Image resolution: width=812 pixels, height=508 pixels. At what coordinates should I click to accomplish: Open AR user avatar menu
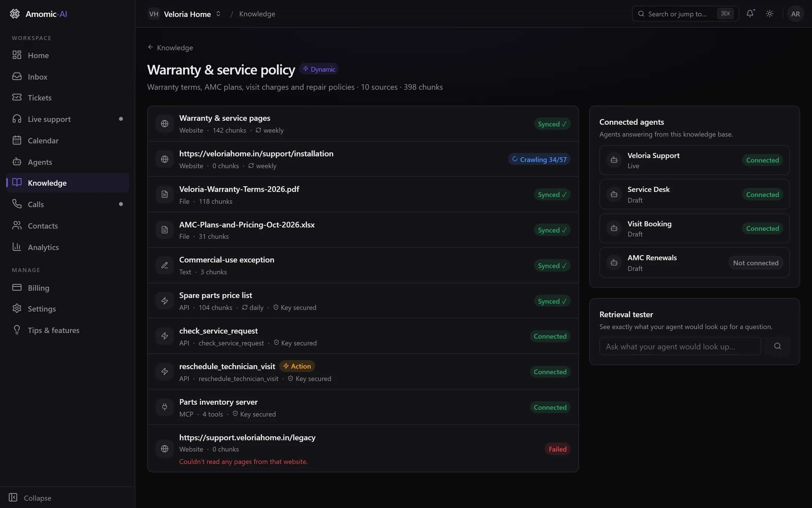point(795,14)
